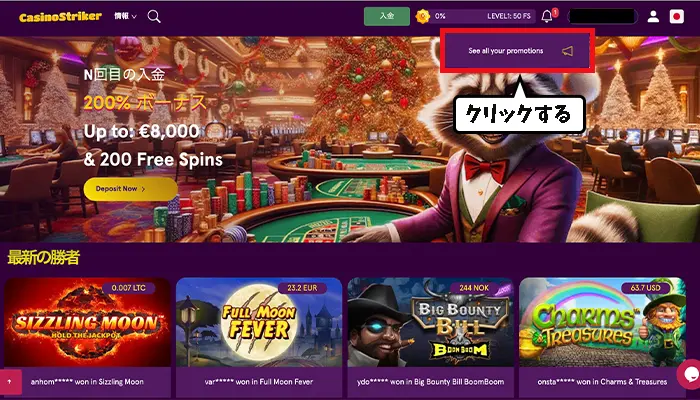
Task: Click the promotions megaphone icon
Action: pyautogui.click(x=567, y=51)
